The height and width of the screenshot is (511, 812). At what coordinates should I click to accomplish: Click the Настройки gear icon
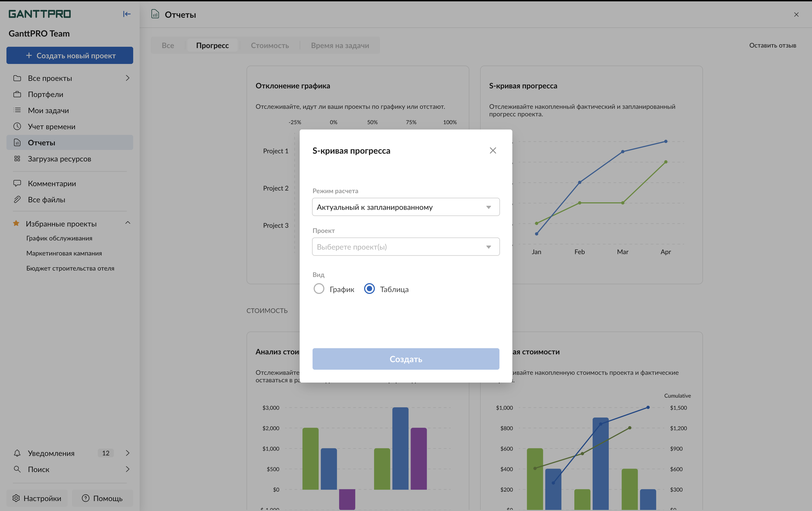tap(16, 498)
